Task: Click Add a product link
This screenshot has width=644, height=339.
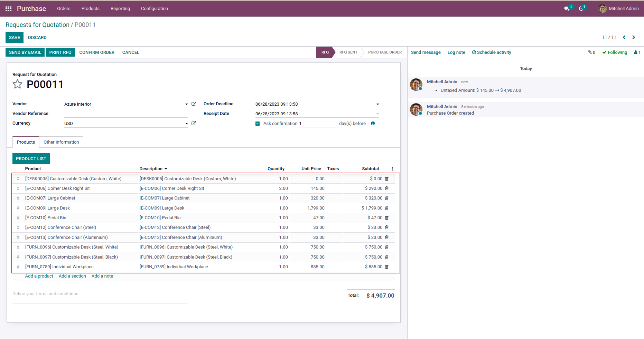Action: pos(39,276)
